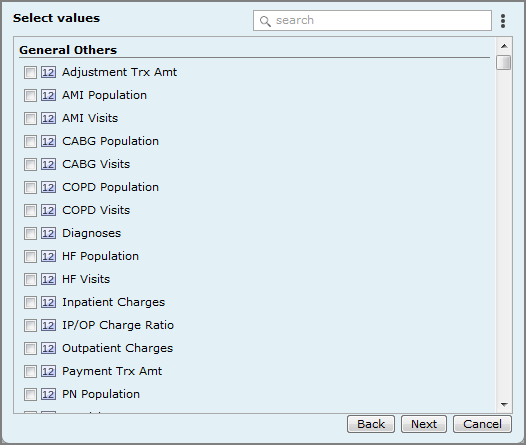The height and width of the screenshot is (445, 526).
Task: Click the numeric icon next to COPD Population
Action: point(48,187)
